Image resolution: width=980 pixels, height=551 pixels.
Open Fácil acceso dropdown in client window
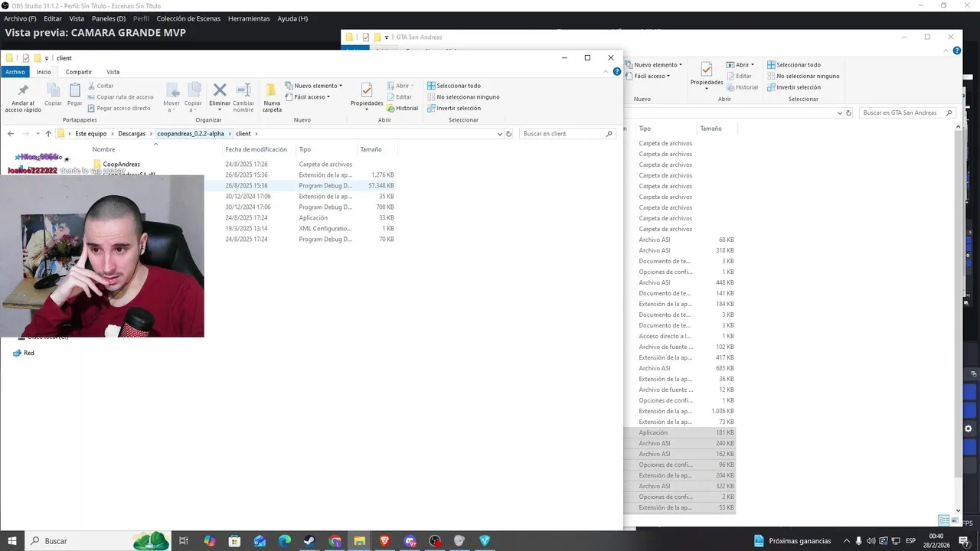[307, 97]
